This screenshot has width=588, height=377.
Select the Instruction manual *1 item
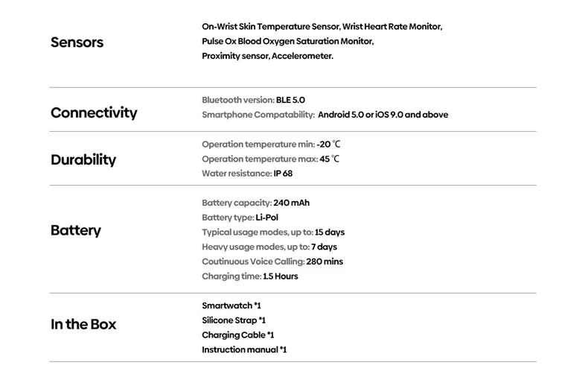click(x=244, y=349)
